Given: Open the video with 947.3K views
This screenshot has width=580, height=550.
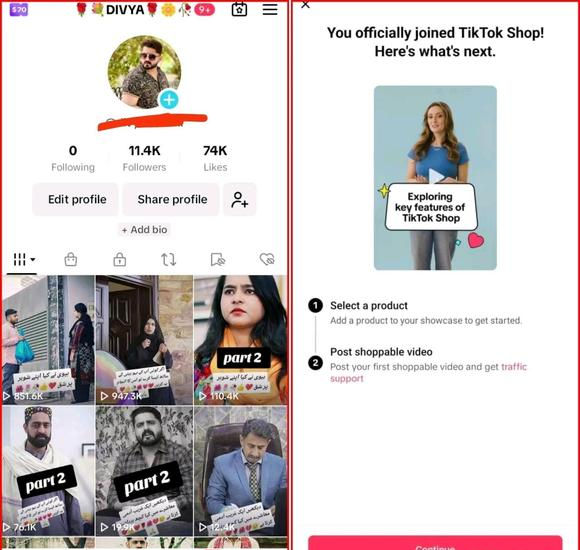Looking at the screenshot, I should pos(144,340).
